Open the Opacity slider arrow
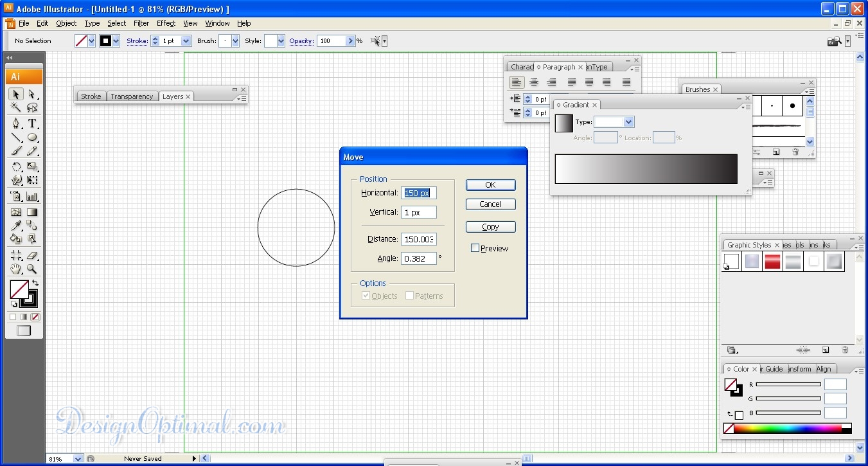 tap(351, 41)
